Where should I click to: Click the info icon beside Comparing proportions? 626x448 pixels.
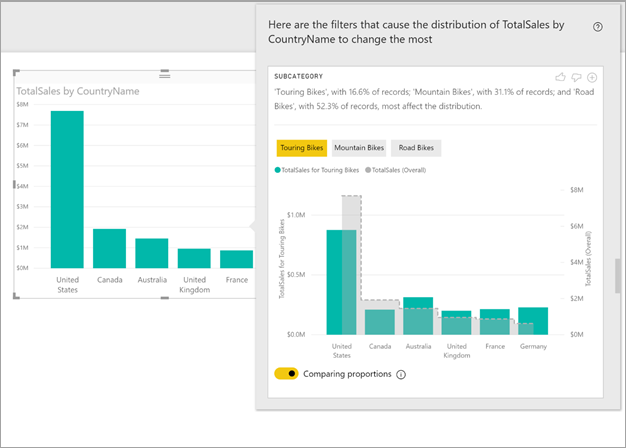pyautogui.click(x=401, y=375)
